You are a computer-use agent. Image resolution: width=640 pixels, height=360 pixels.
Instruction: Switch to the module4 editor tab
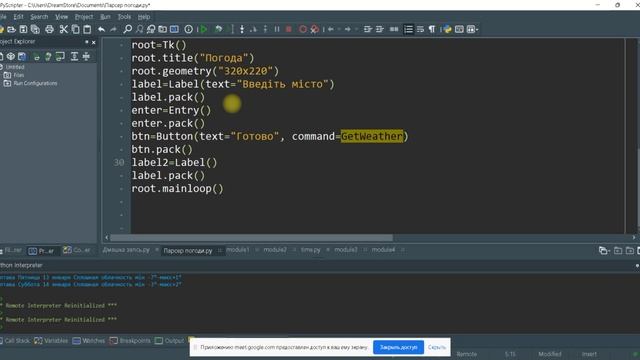383,250
